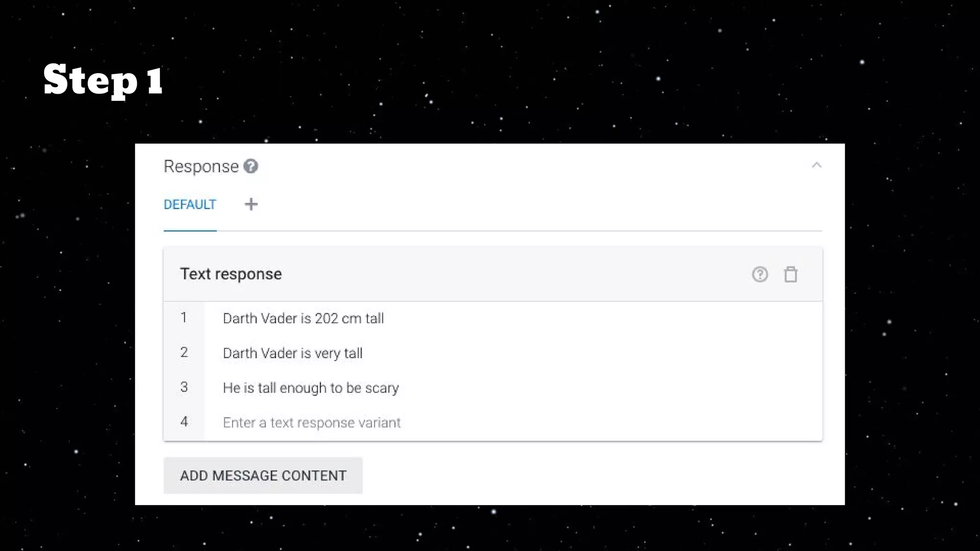This screenshot has height=551, width=980.
Task: Collapse the Response section with chevron
Action: [816, 165]
